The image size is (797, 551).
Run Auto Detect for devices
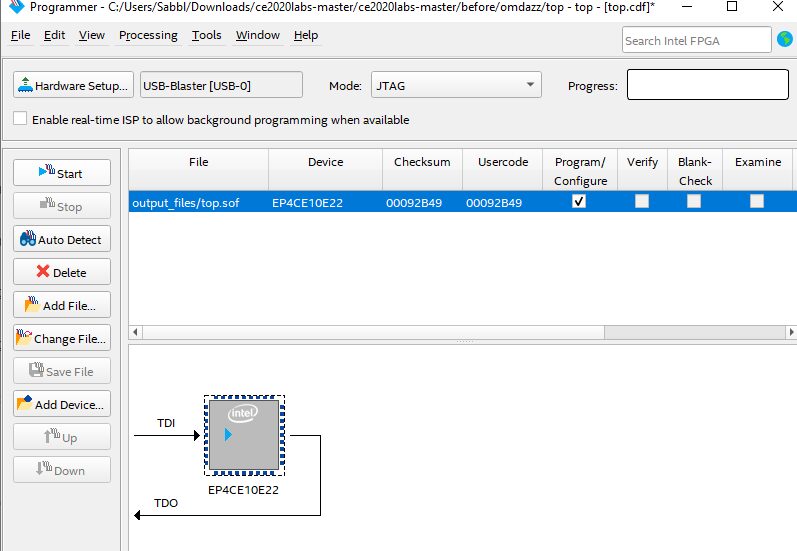point(62,239)
